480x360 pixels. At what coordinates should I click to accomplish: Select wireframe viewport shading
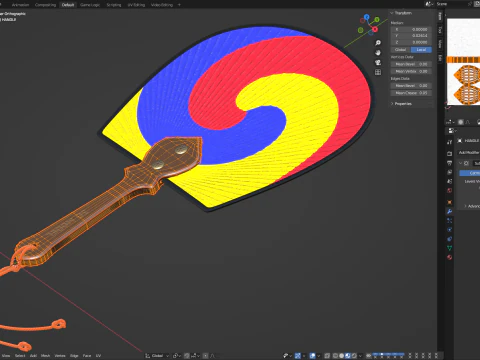[x=335, y=356]
